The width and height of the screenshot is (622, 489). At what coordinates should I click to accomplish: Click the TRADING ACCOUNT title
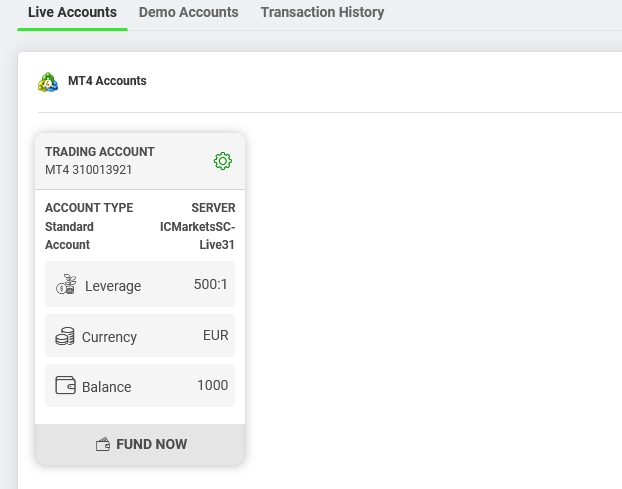click(x=100, y=152)
